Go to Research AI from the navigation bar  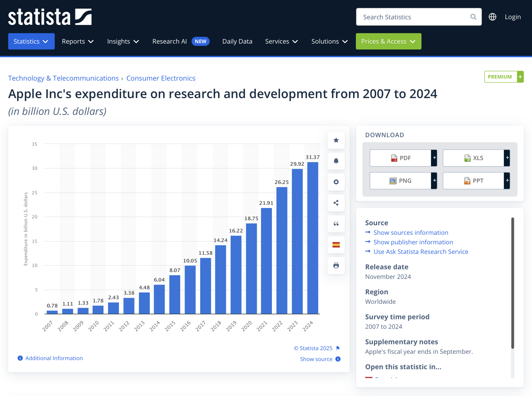click(x=169, y=41)
